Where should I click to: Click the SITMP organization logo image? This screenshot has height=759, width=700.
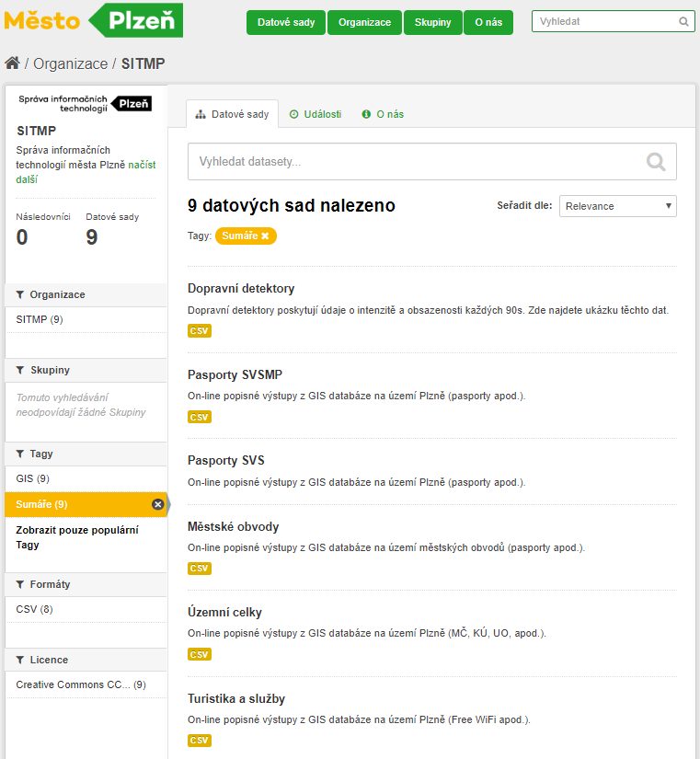tap(85, 104)
